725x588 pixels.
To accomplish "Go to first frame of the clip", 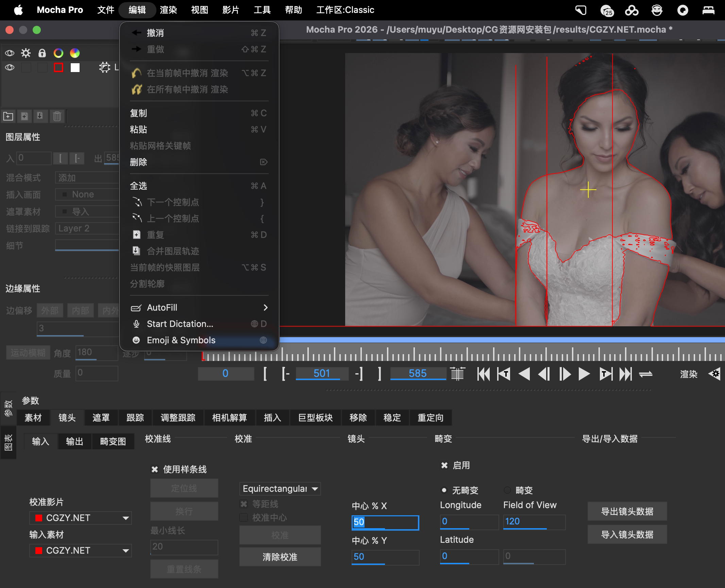I will pos(483,374).
